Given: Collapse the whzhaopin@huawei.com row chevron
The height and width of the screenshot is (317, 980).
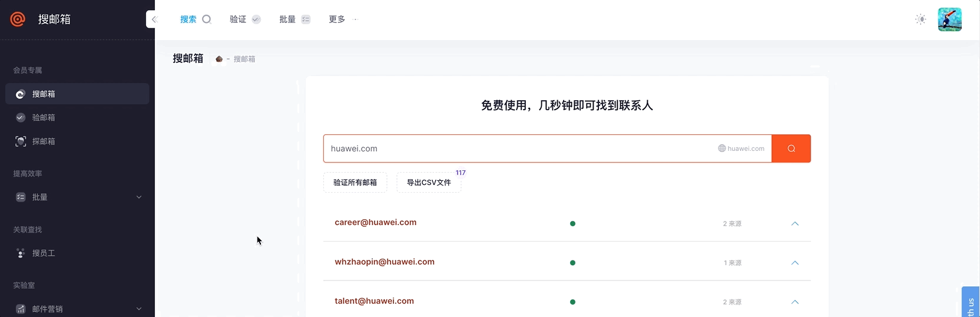Looking at the screenshot, I should coord(795,263).
